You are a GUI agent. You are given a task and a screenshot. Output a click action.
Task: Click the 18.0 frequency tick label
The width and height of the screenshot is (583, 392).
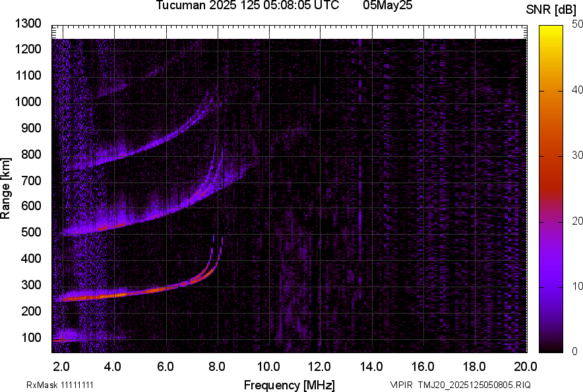pos(474,367)
